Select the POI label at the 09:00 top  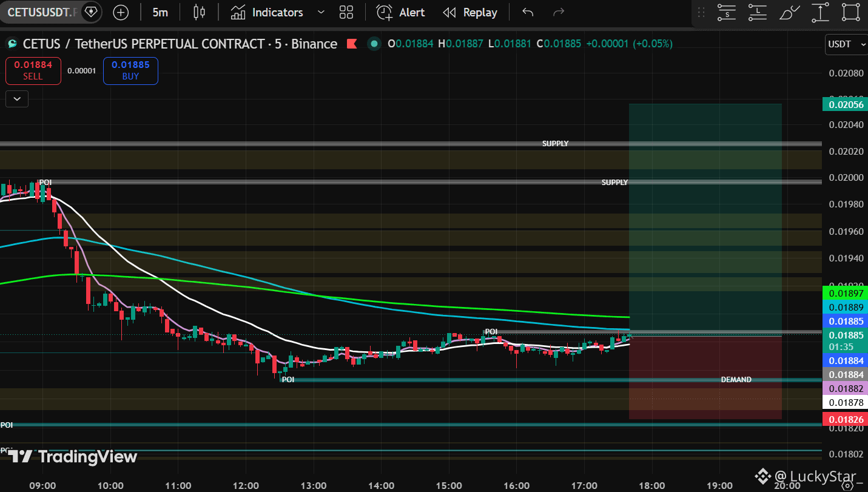[45, 182]
